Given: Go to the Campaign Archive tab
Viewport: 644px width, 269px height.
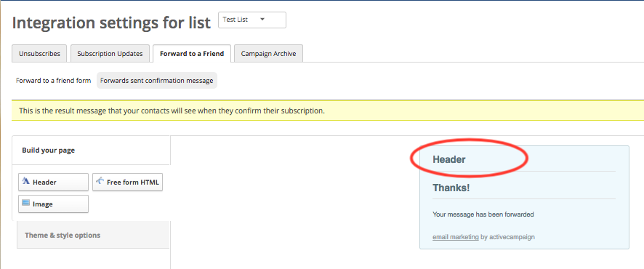Looking at the screenshot, I should pos(269,53).
